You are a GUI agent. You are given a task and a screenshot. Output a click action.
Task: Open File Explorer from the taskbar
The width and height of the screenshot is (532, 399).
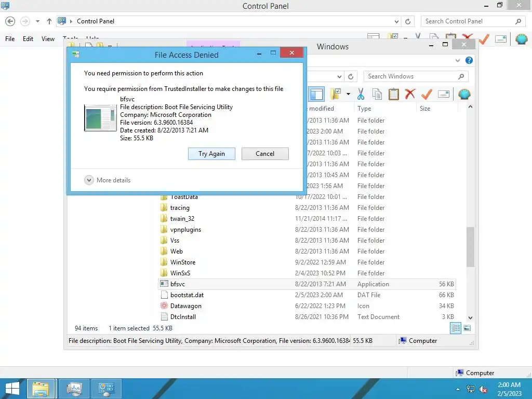tap(41, 389)
